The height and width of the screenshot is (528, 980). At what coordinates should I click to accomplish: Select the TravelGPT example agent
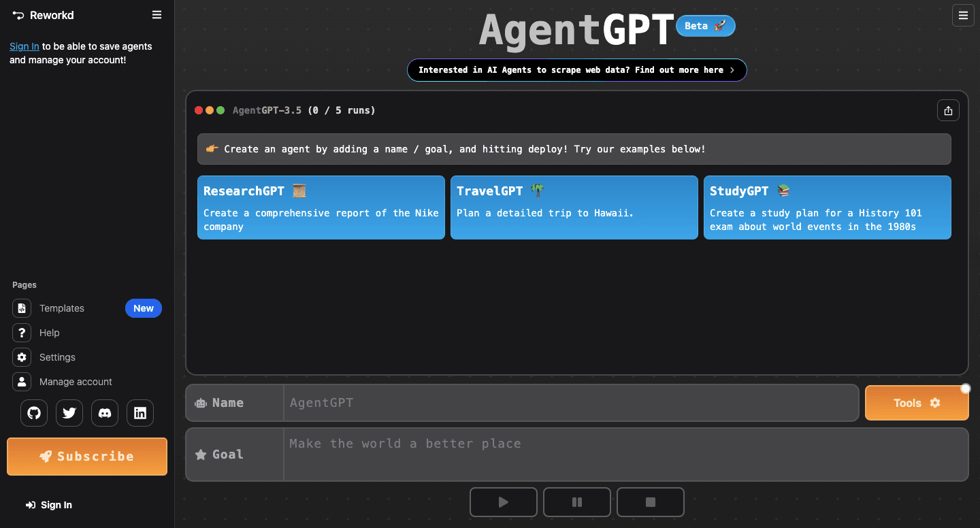coord(574,208)
